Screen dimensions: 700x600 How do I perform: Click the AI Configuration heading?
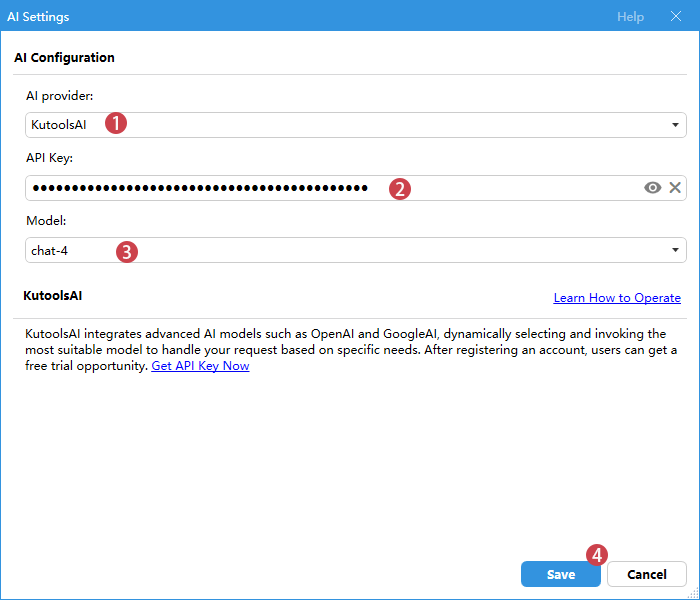tap(64, 58)
